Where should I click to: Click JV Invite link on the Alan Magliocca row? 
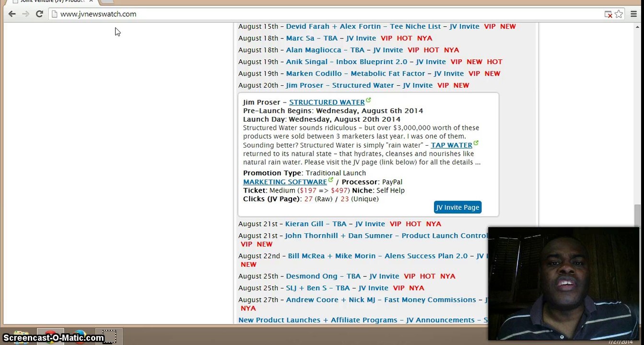click(388, 50)
